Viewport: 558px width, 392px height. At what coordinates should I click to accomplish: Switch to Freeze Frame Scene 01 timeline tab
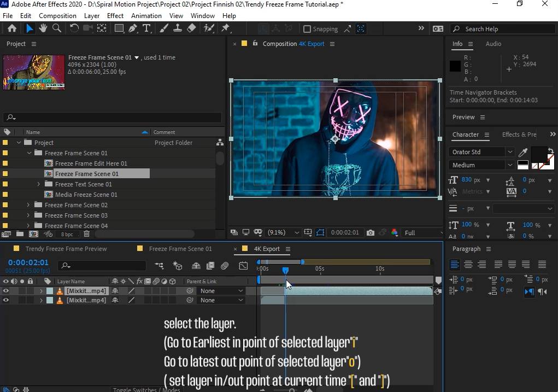point(180,249)
